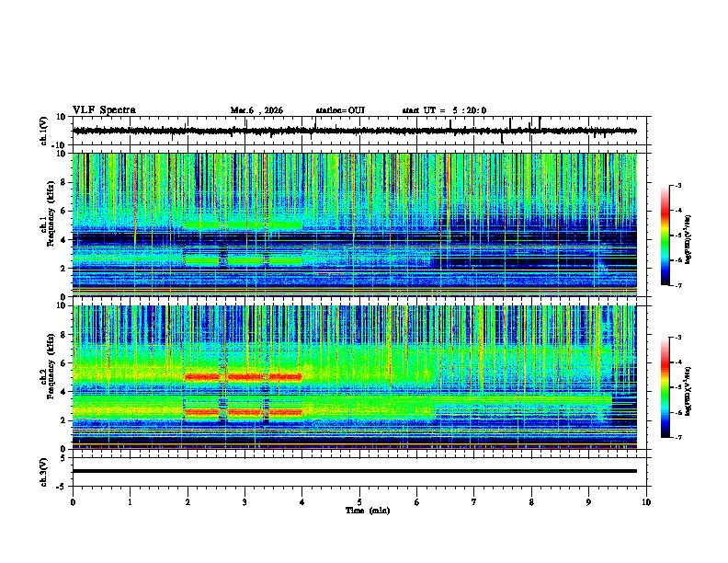The height and width of the screenshot is (563, 728).
Task: Click time axis tick label "5"
Action: point(359,502)
